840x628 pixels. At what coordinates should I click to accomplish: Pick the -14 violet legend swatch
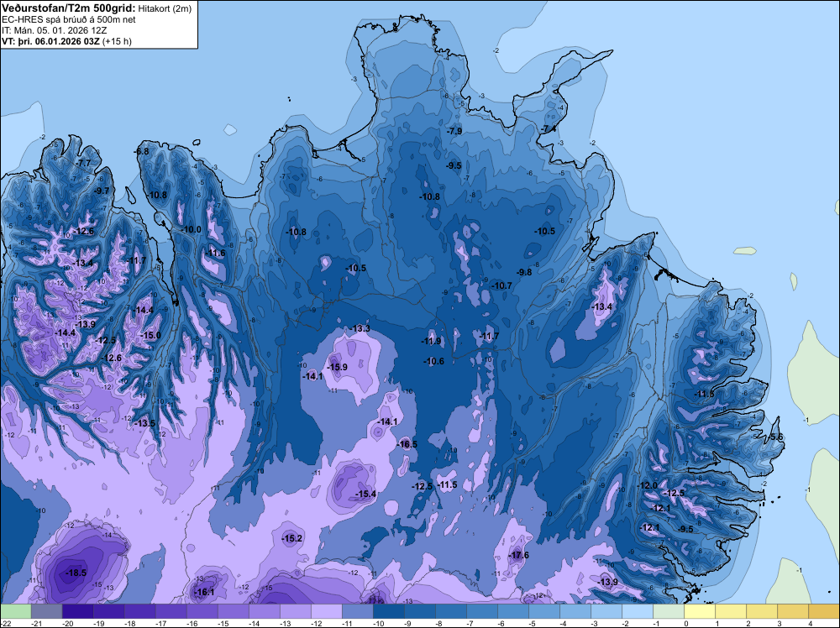(265, 611)
